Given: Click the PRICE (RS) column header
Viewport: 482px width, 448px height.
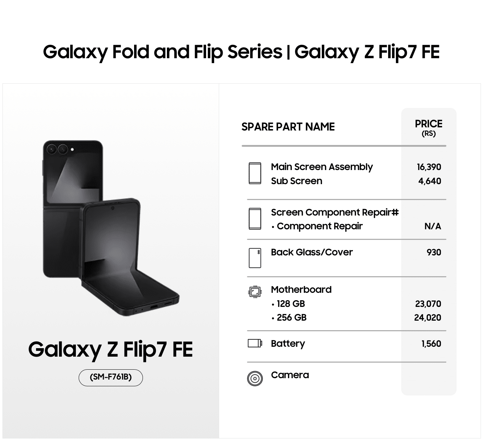Looking at the screenshot, I should [428, 127].
